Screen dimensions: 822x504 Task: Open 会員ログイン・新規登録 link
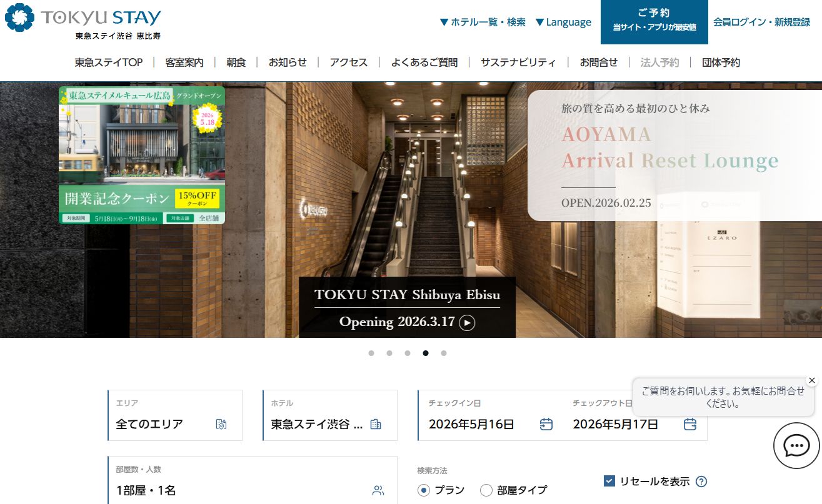tap(761, 22)
